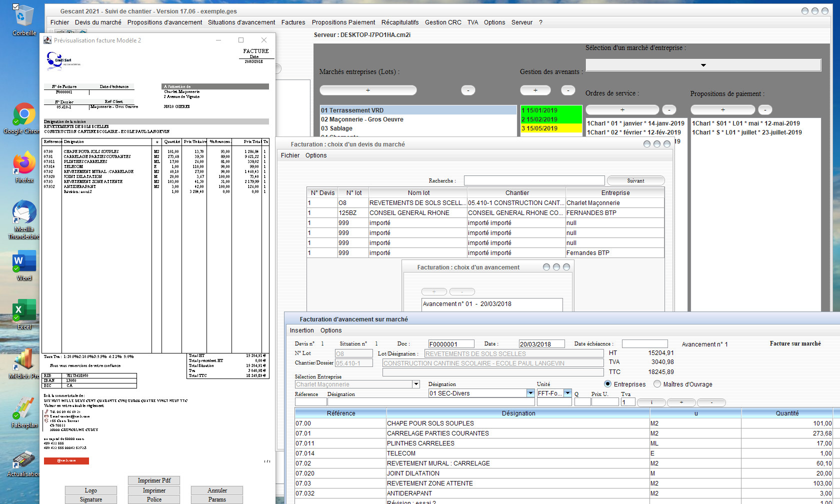Launch Google Chrome from desktop
The height and width of the screenshot is (504, 840).
23,118
